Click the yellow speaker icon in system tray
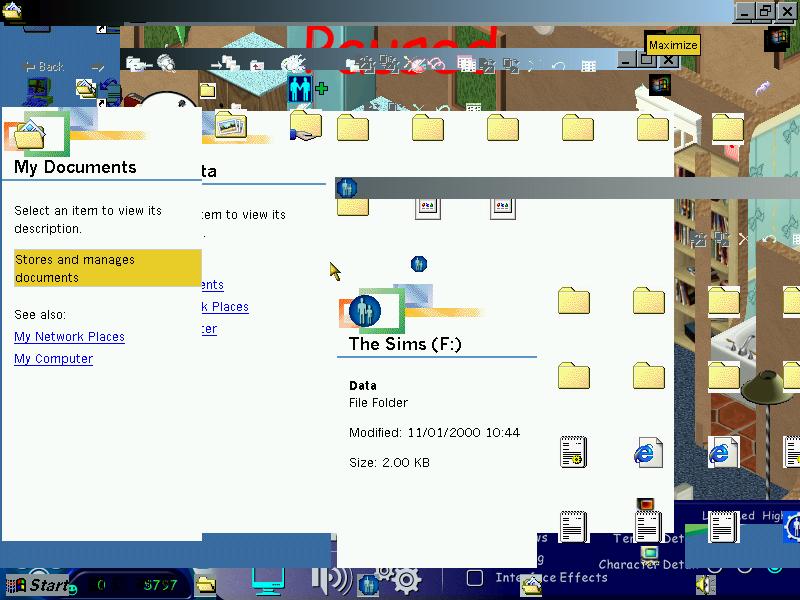Screen dimensions: 800x600 [706, 584]
